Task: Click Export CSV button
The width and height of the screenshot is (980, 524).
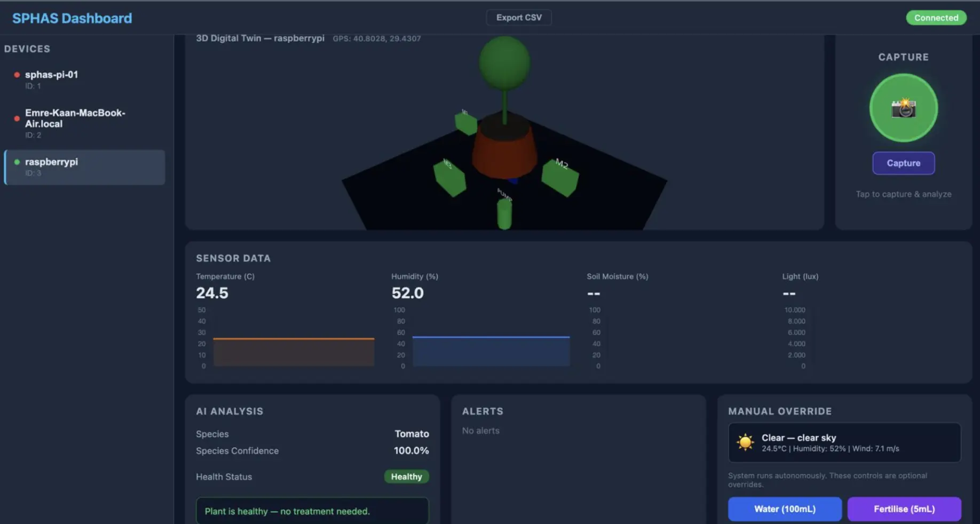Action: 519,18
